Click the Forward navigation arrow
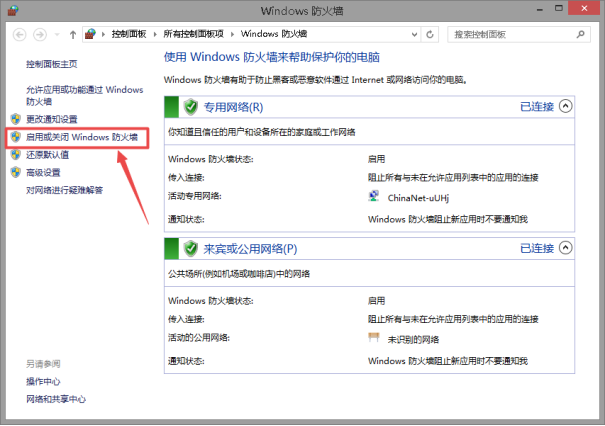This screenshot has width=605, height=426. pyautogui.click(x=40, y=35)
